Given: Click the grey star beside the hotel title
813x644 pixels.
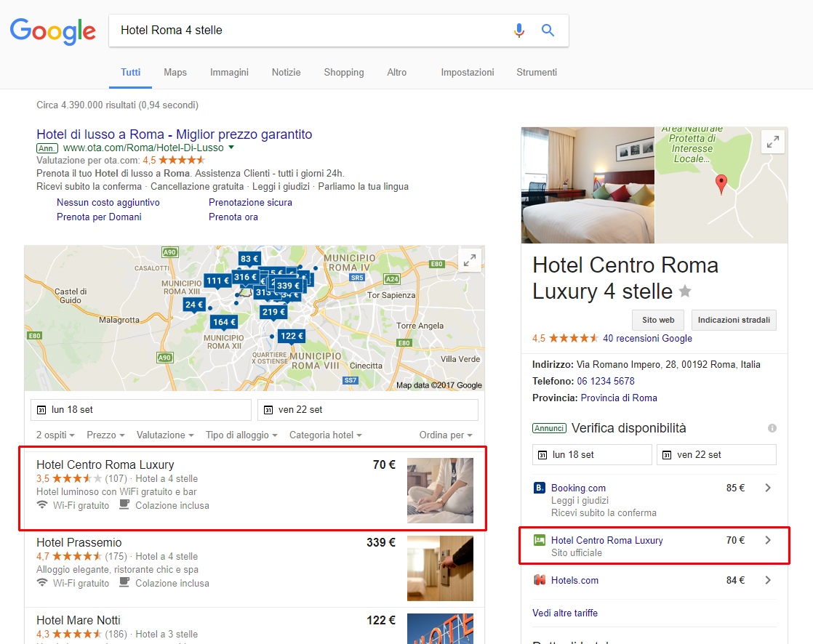Looking at the screenshot, I should tap(685, 291).
